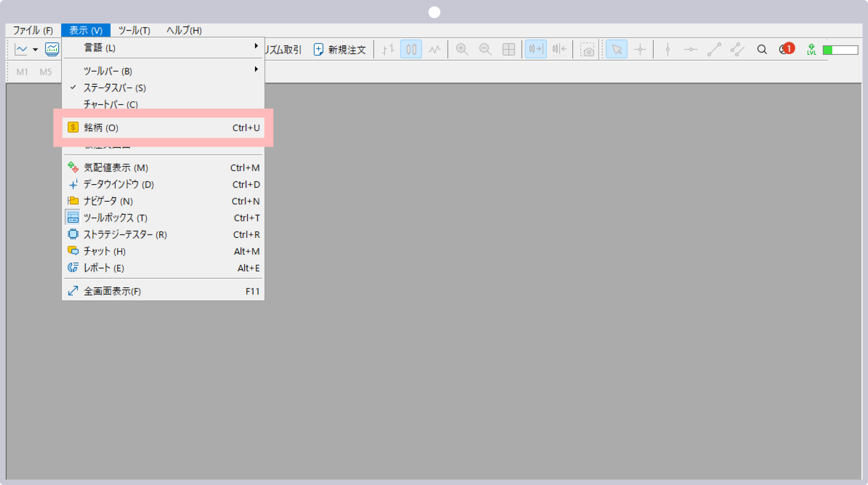868x485 pixels.
Task: Click the market watch arrows icon
Action: pos(73,167)
